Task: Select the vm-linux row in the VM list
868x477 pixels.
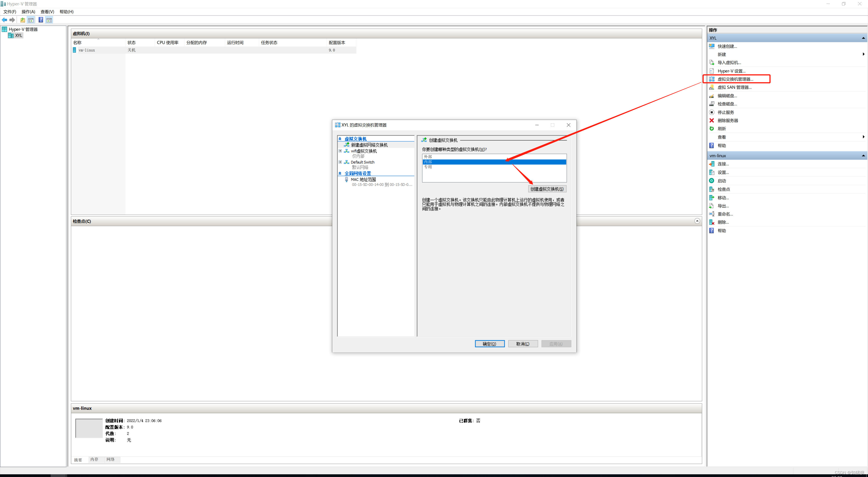Action: tap(87, 50)
